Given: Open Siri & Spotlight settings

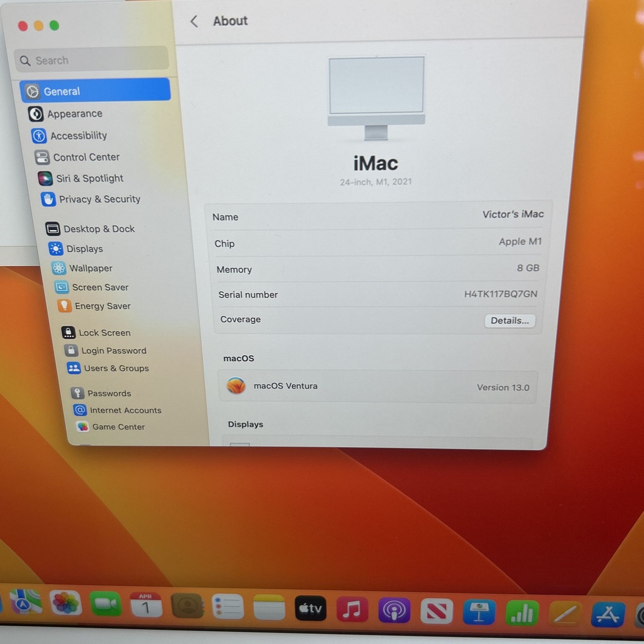Looking at the screenshot, I should point(81,178).
